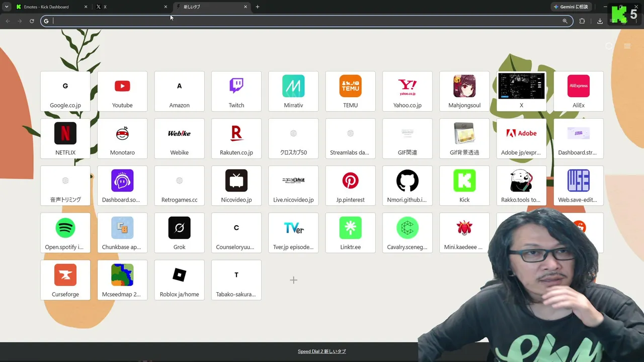The height and width of the screenshot is (362, 644).
Task: Open the Mini.kaedeee speed dial
Action: [464, 233]
